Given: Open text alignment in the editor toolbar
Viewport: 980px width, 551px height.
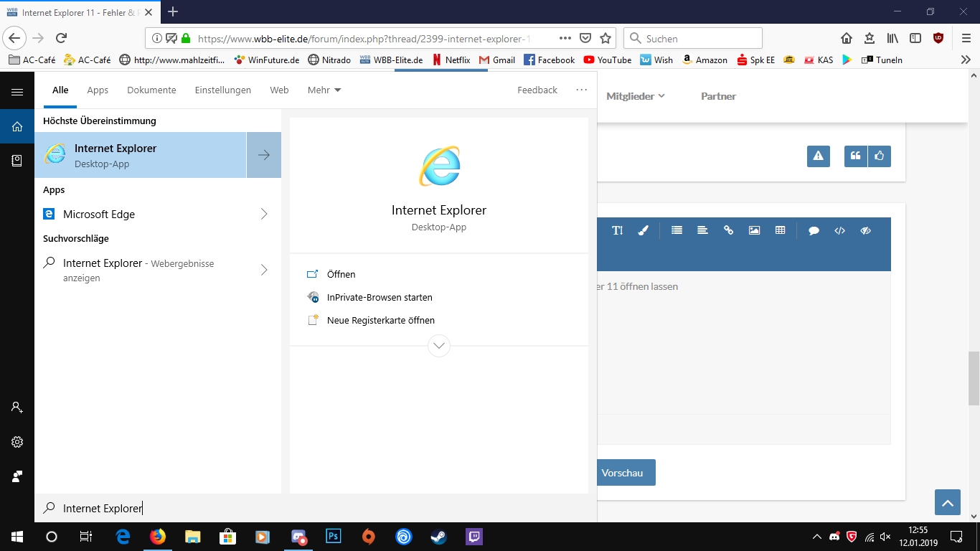Looking at the screenshot, I should coord(702,230).
